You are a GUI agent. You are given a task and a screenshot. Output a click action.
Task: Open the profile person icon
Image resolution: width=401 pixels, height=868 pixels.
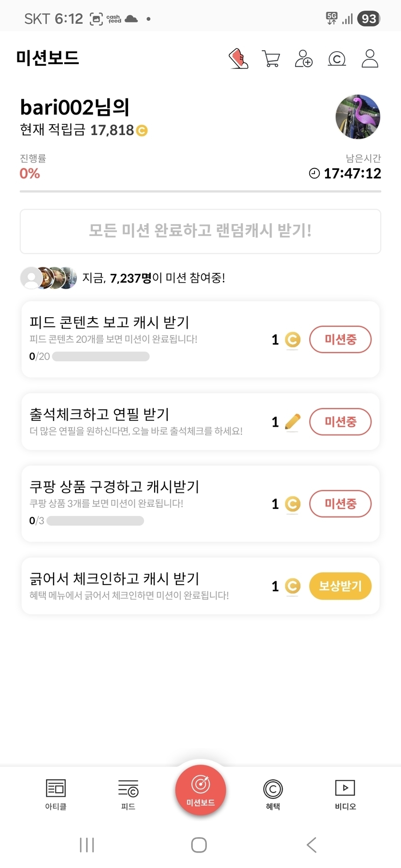370,59
